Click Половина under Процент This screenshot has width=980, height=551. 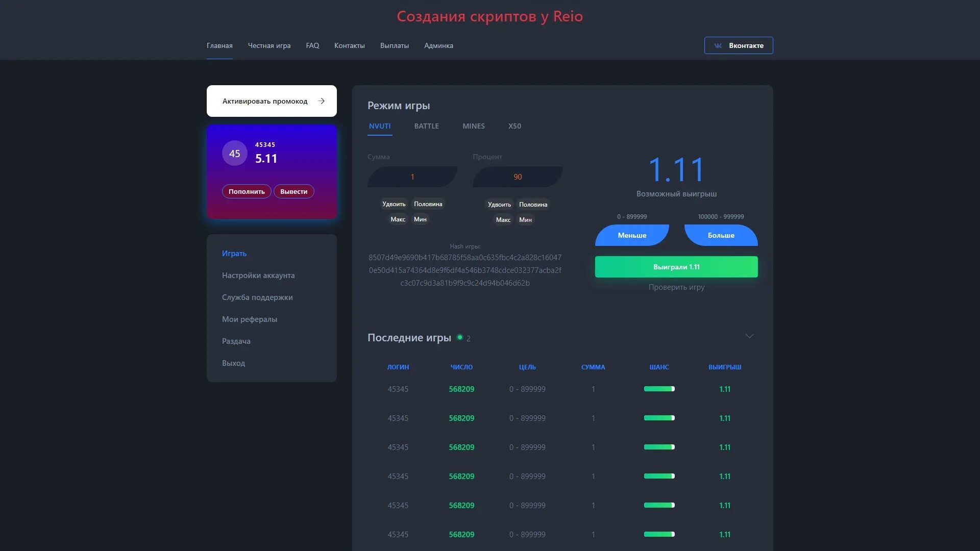533,205
